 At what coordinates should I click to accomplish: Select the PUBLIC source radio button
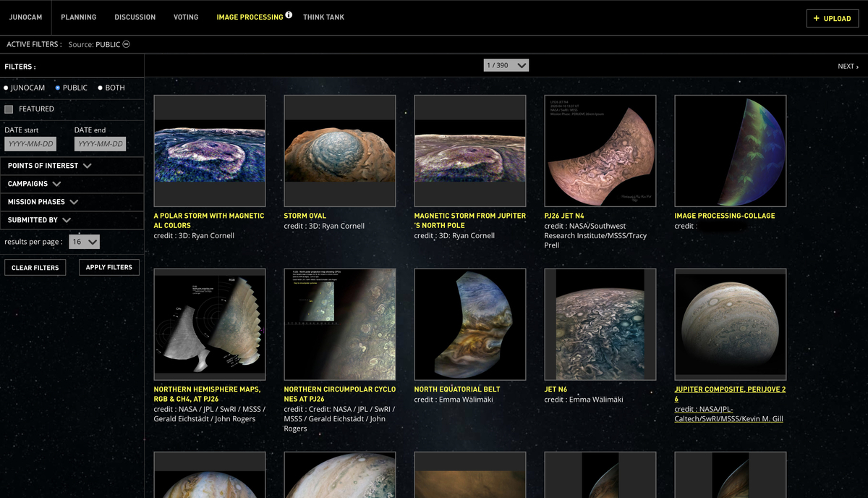(58, 88)
